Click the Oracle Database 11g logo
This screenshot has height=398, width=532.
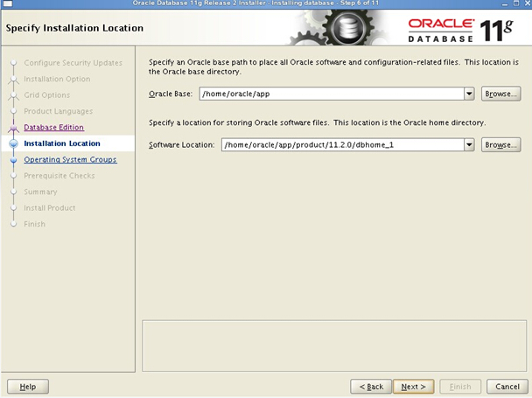click(465, 29)
